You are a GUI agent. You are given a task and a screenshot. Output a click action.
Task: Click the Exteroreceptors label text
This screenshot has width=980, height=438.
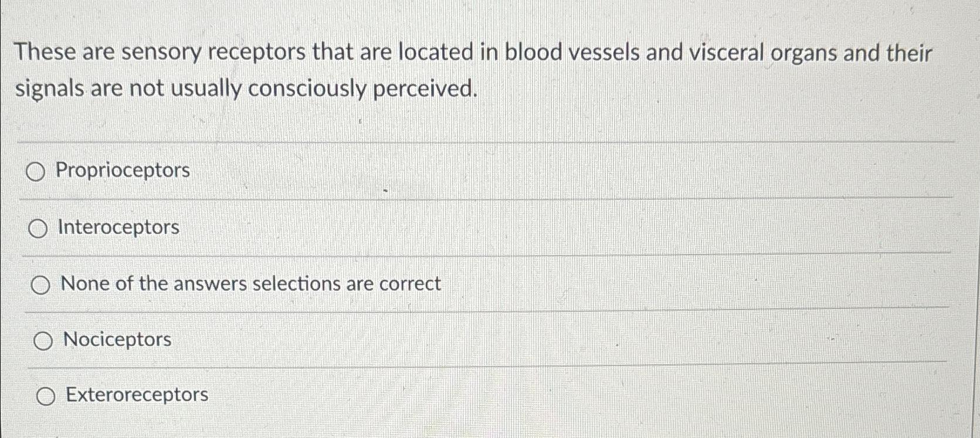135,395
